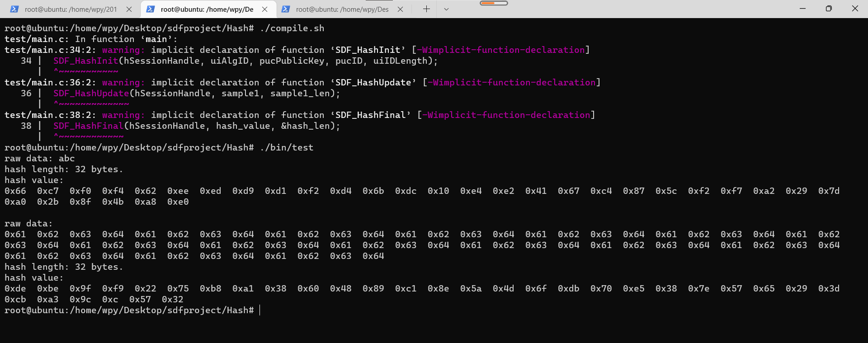Select the active root@ubuntu: /home/wpy/De tab
868x343 pixels.
point(207,9)
